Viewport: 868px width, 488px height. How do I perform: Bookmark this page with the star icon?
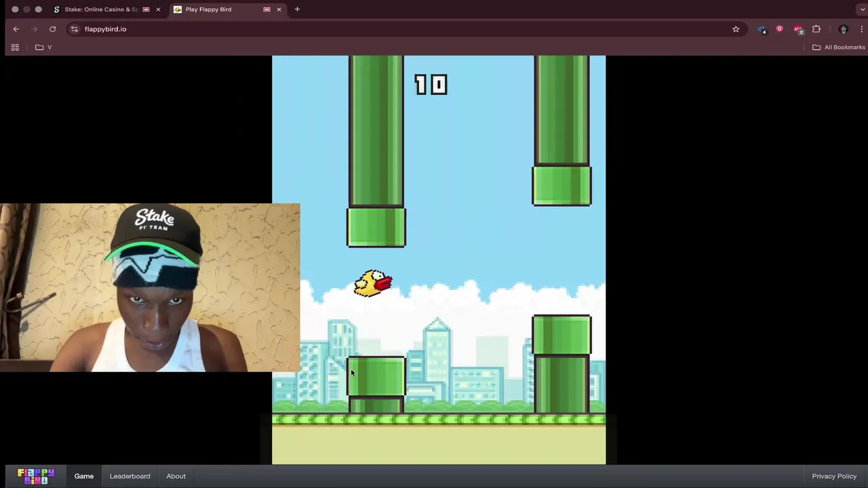click(x=736, y=29)
